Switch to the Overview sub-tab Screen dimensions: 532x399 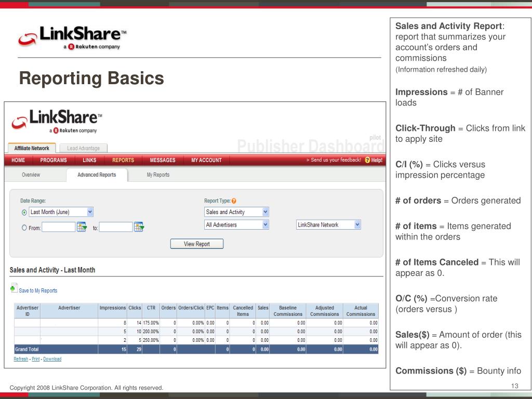pyautogui.click(x=31, y=175)
